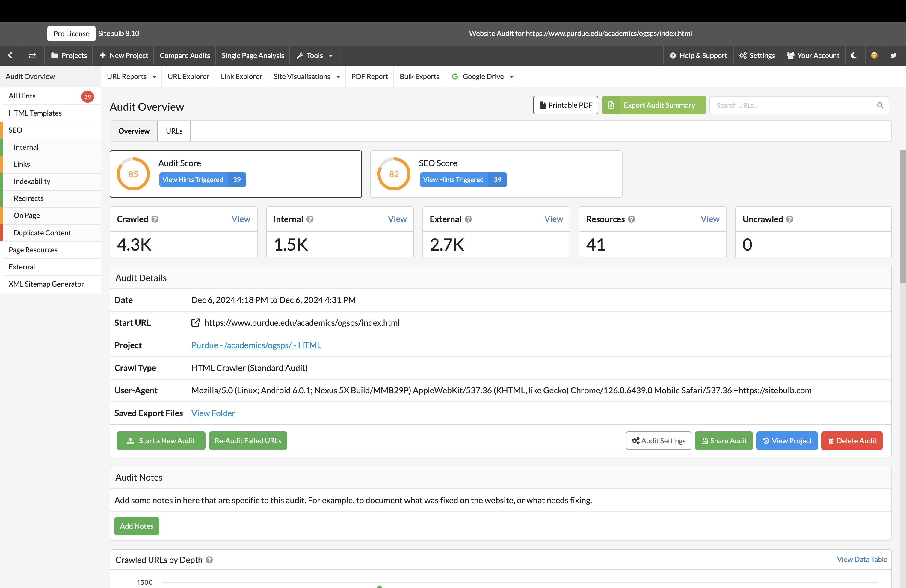Viewport: 906px width, 588px height.
Task: Click the View Project button
Action: (787, 440)
